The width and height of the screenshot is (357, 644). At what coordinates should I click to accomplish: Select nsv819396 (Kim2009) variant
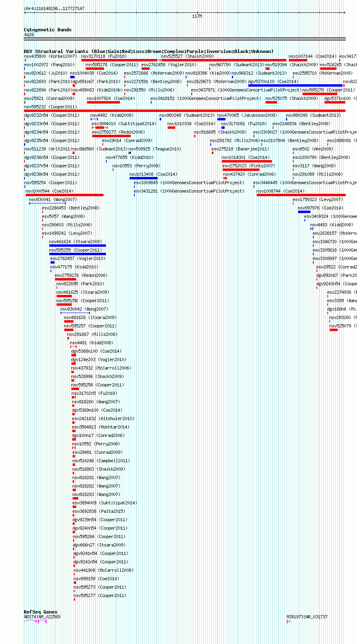pyautogui.click(x=208, y=73)
